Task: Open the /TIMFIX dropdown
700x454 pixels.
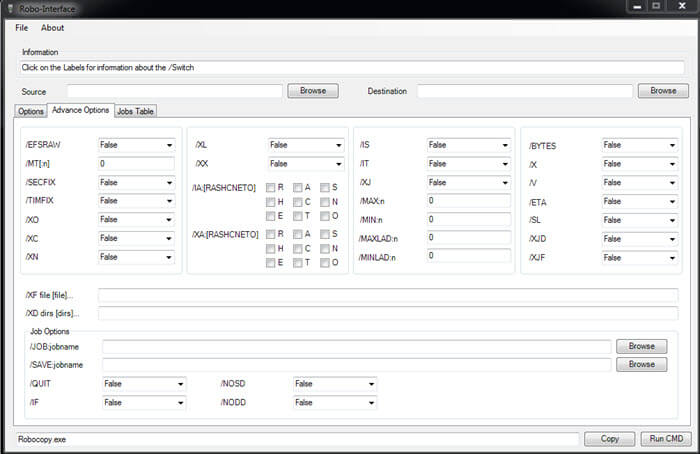Action: click(x=136, y=200)
